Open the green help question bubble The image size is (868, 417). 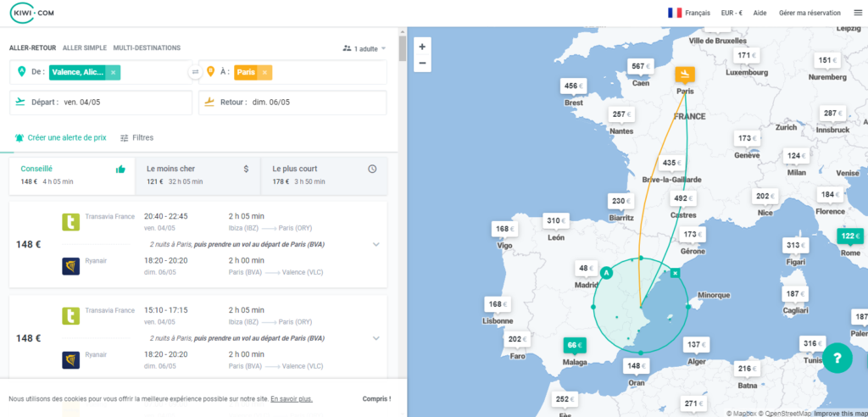pos(837,358)
